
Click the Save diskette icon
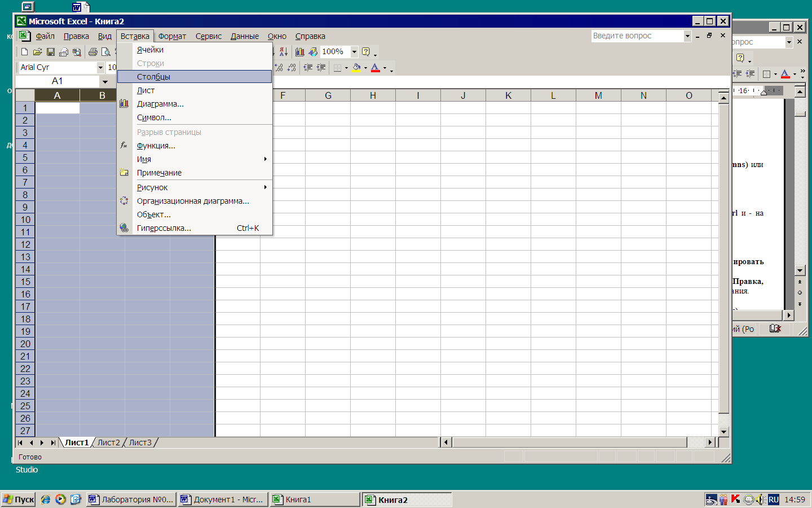point(51,52)
